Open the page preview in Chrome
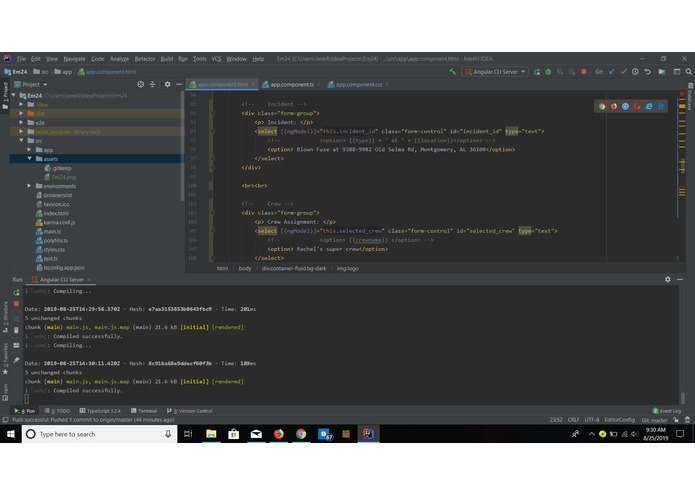The height and width of the screenshot is (494, 695). pyautogui.click(x=602, y=106)
